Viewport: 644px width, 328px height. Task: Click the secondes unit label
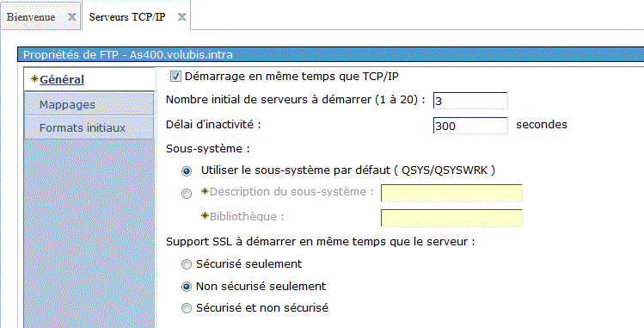[x=542, y=125]
